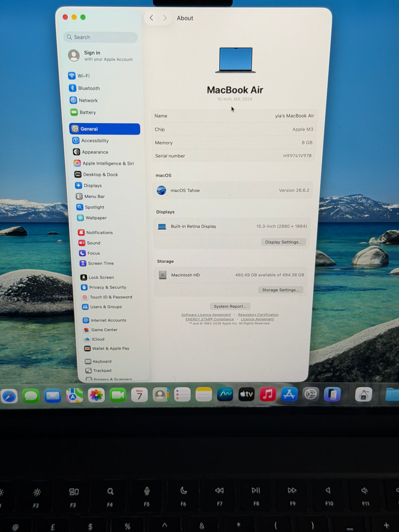Click the serial number H99741V970
399x532 pixels.
coord(297,156)
